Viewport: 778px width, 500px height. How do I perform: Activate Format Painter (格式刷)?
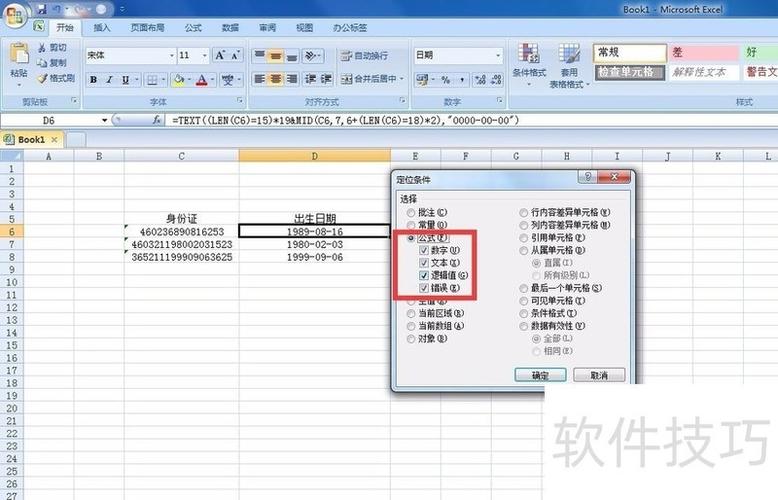(56, 78)
